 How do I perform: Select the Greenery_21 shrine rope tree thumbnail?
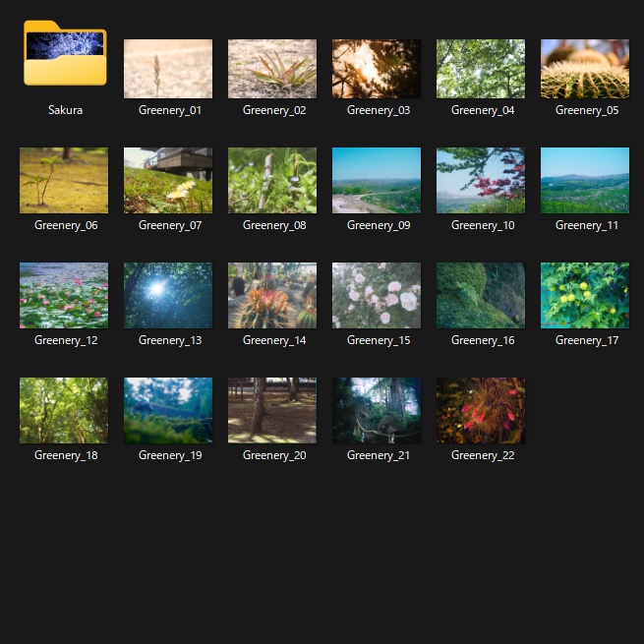[377, 410]
